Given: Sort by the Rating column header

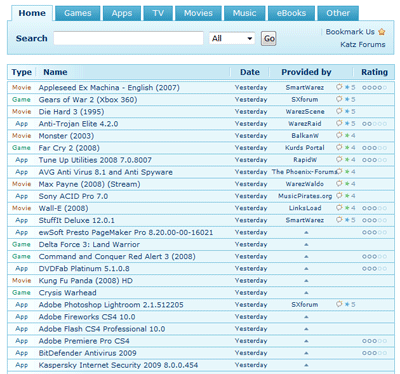Looking at the screenshot, I should pyautogui.click(x=374, y=72).
